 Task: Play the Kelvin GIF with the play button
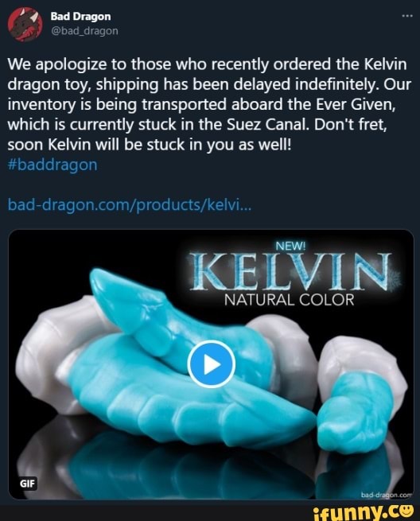pos(211,364)
